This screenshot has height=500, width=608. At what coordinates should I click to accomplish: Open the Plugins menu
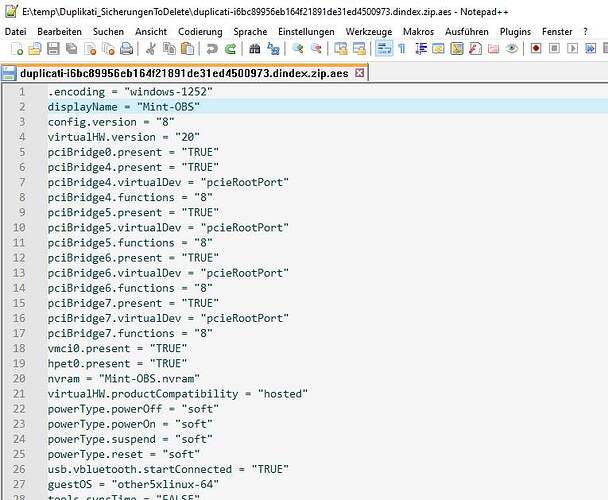[x=515, y=32]
